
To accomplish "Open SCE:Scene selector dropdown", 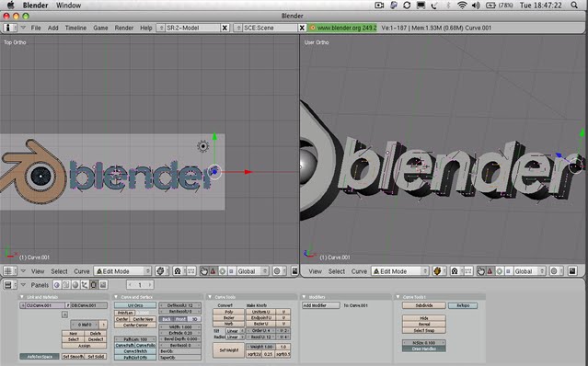I will [237, 28].
